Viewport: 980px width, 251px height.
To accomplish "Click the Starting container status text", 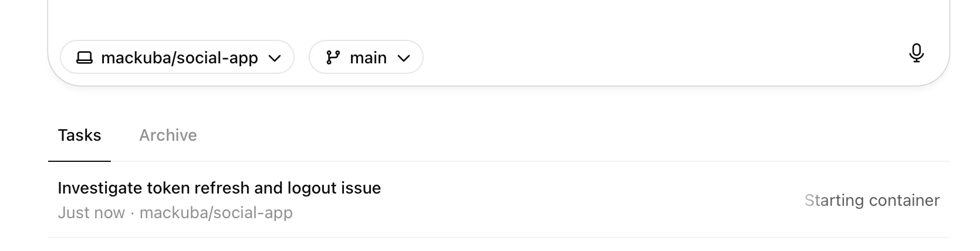I will (x=872, y=201).
